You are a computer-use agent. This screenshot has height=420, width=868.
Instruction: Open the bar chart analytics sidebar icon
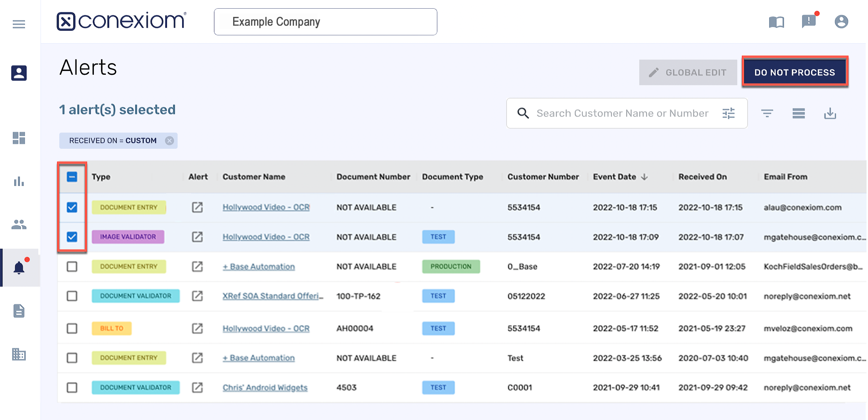coord(19,182)
